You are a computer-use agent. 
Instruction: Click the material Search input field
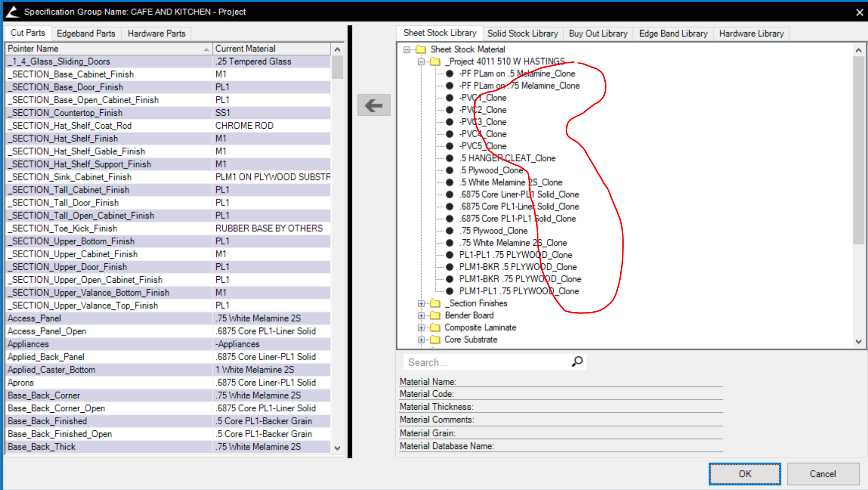click(x=486, y=362)
